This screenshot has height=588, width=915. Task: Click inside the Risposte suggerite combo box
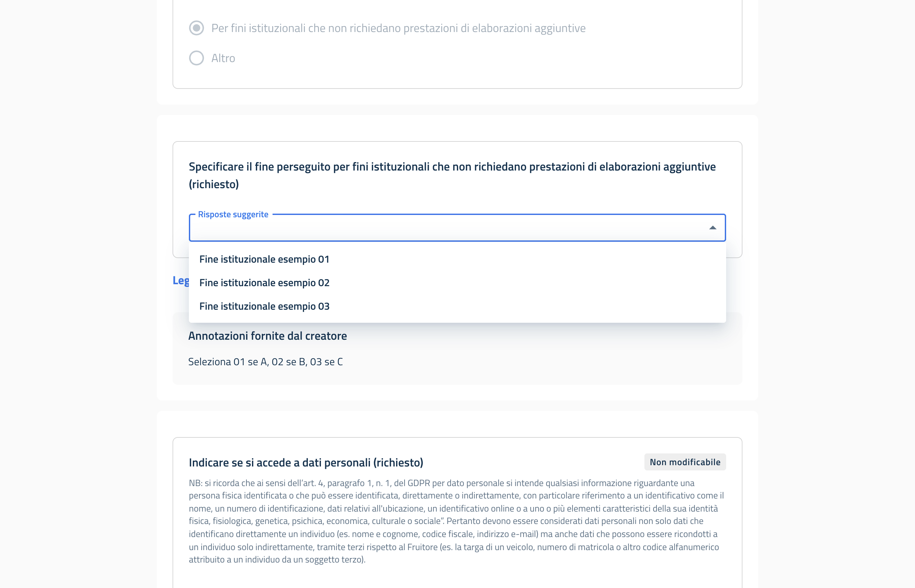[x=439, y=228]
